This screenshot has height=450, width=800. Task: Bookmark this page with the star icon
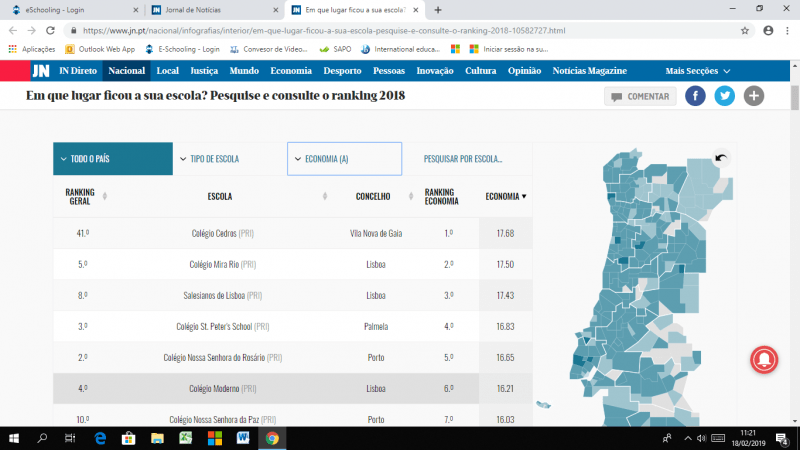click(x=745, y=31)
